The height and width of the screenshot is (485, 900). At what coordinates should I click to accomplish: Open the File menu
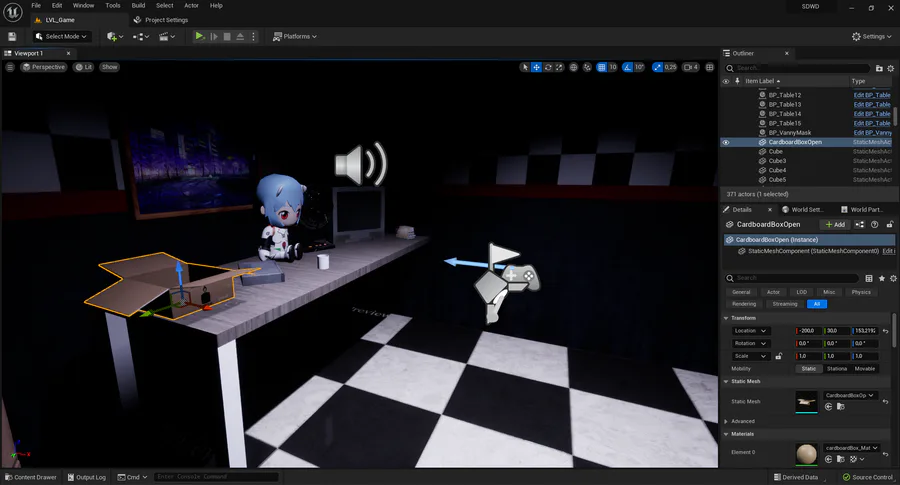tap(36, 5)
